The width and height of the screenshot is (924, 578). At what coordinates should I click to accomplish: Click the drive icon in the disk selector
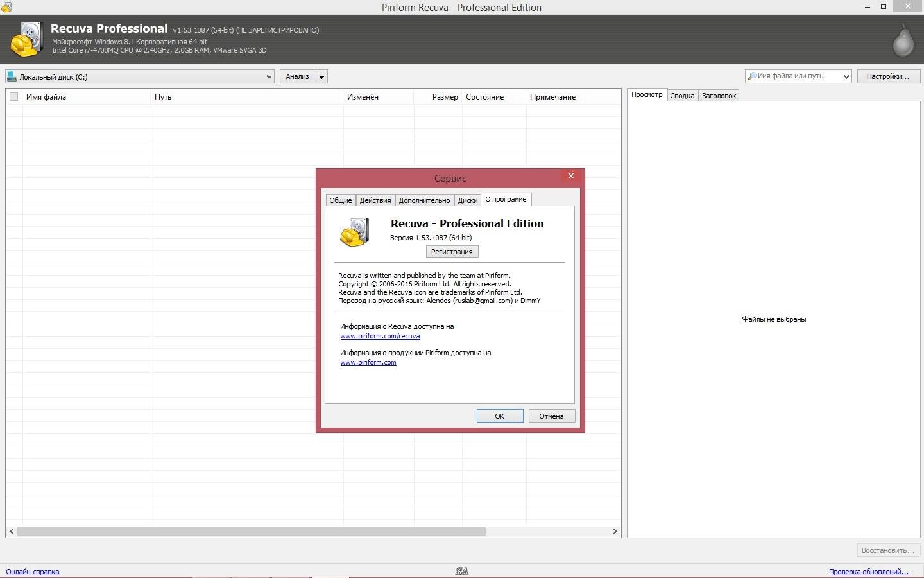pos(12,76)
